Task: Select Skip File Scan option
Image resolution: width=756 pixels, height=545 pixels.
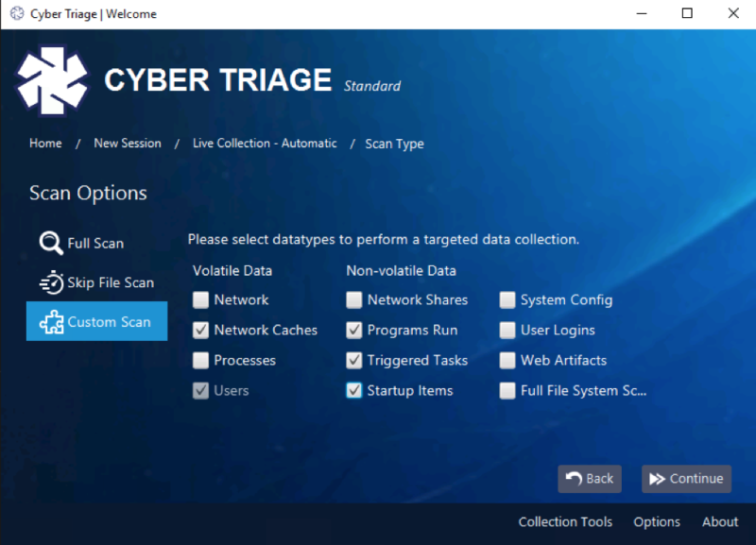Action: [97, 282]
